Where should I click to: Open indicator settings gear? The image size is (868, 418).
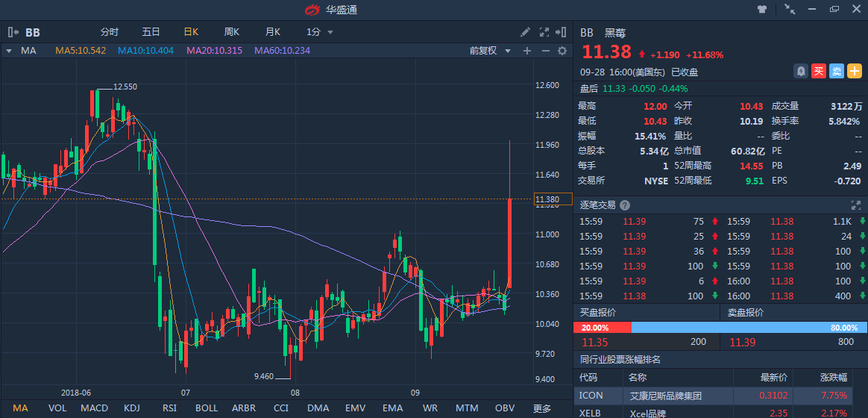point(562,51)
